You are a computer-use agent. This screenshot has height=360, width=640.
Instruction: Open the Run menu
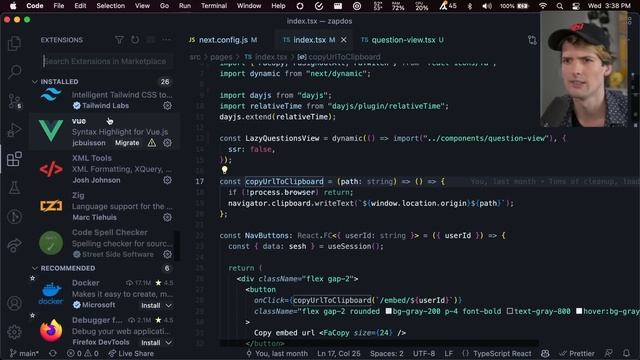[184, 6]
